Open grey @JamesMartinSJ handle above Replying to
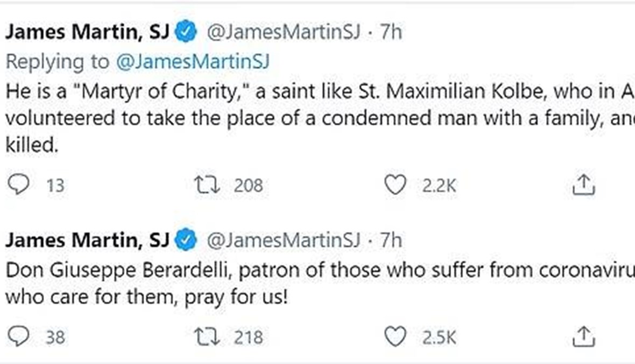Screen dimensions: 635x364 (x=283, y=33)
